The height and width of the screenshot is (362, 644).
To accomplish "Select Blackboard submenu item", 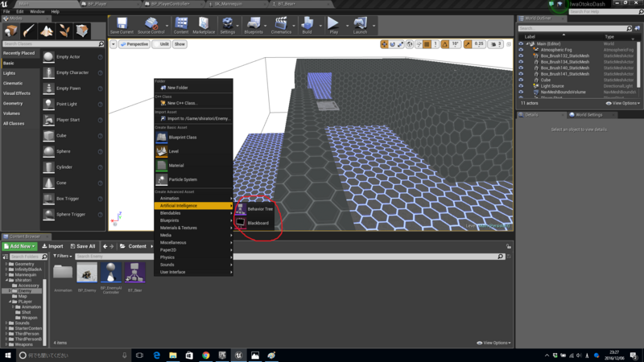I will (254, 223).
